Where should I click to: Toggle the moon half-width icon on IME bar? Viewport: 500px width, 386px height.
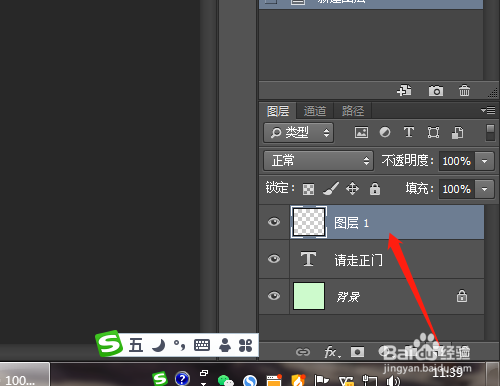(x=158, y=345)
